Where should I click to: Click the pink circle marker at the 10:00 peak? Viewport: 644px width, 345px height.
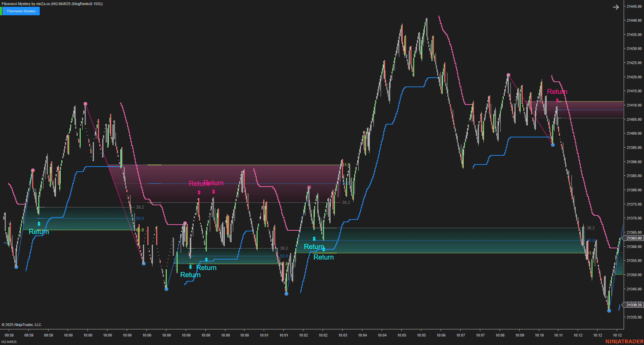click(85, 104)
